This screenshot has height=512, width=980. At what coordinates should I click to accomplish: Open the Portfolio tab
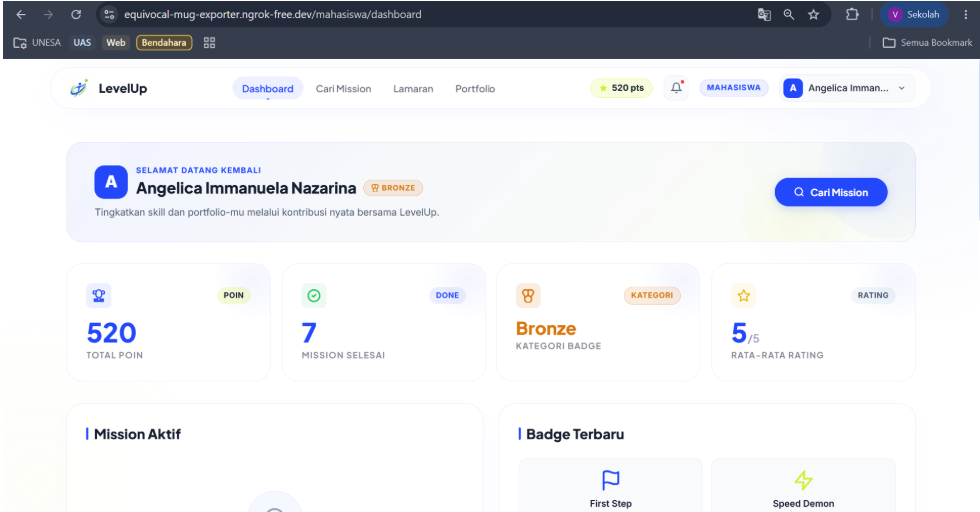[475, 89]
